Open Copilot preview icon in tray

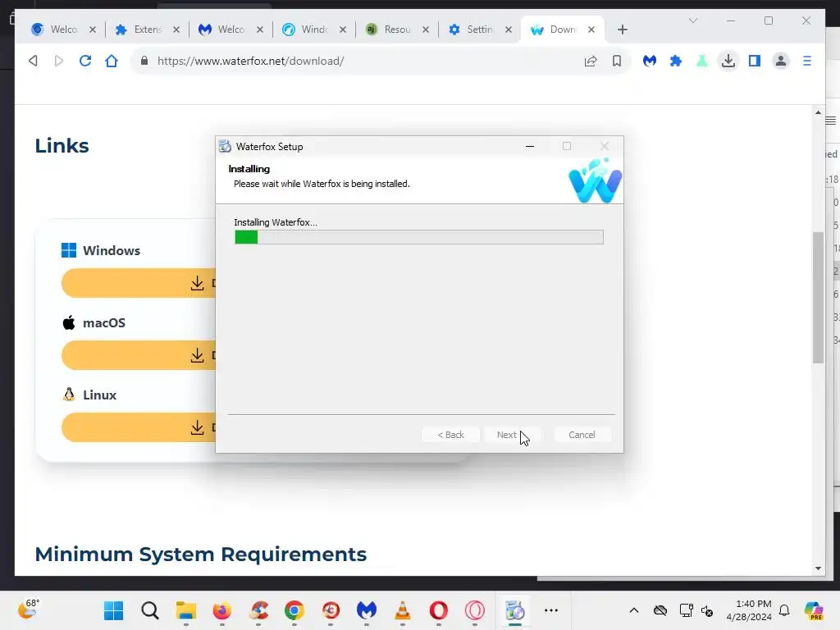click(x=814, y=610)
